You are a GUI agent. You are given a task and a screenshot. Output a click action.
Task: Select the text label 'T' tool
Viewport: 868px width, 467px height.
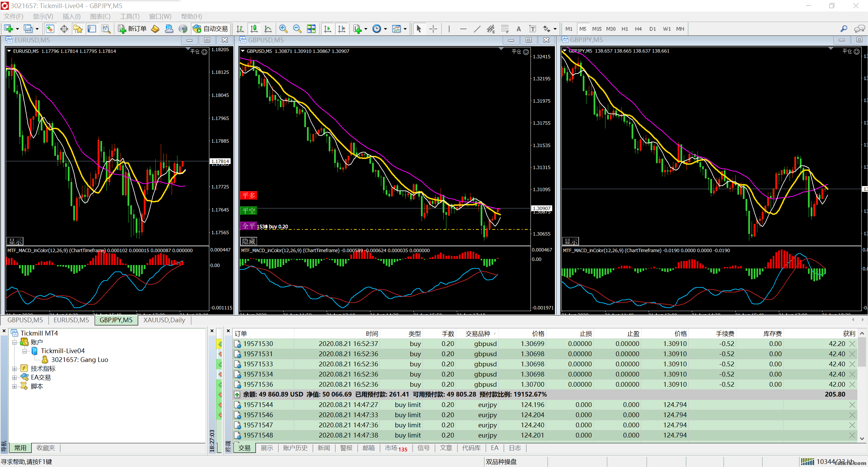coord(533,29)
